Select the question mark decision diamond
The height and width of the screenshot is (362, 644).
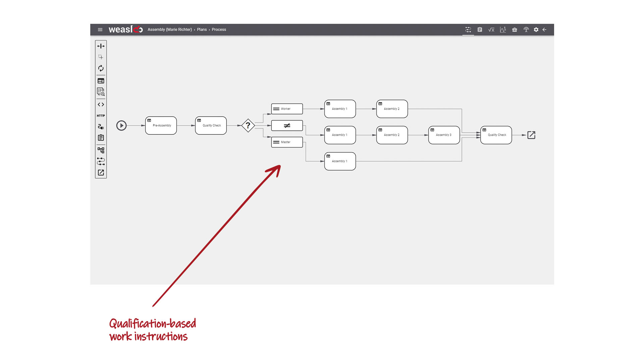click(248, 125)
